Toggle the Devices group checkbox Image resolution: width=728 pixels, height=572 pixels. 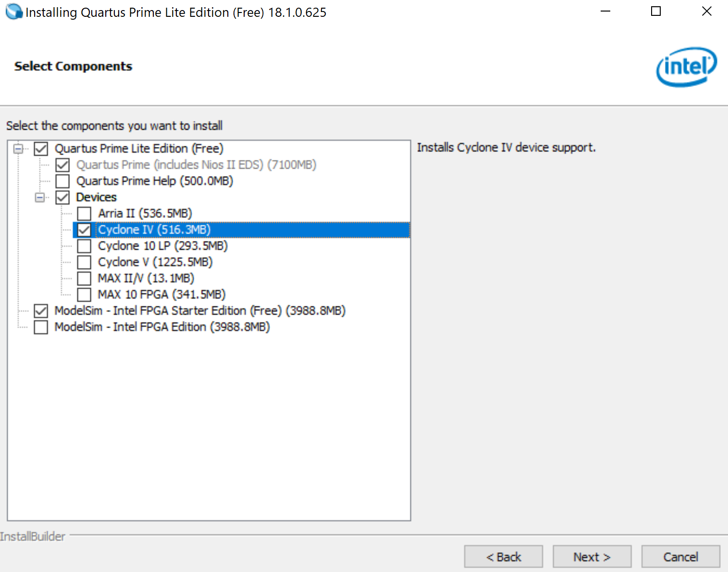62,197
